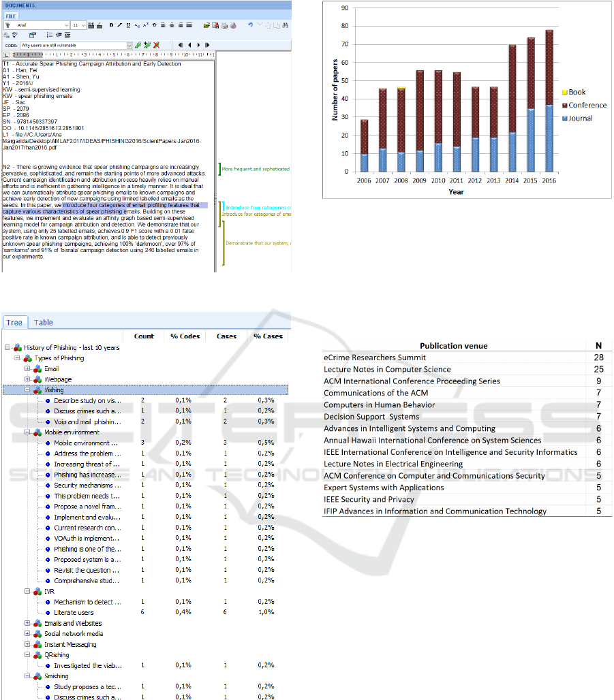Click the horizontal ruler tab marker
The image size is (614, 700).
6,55
